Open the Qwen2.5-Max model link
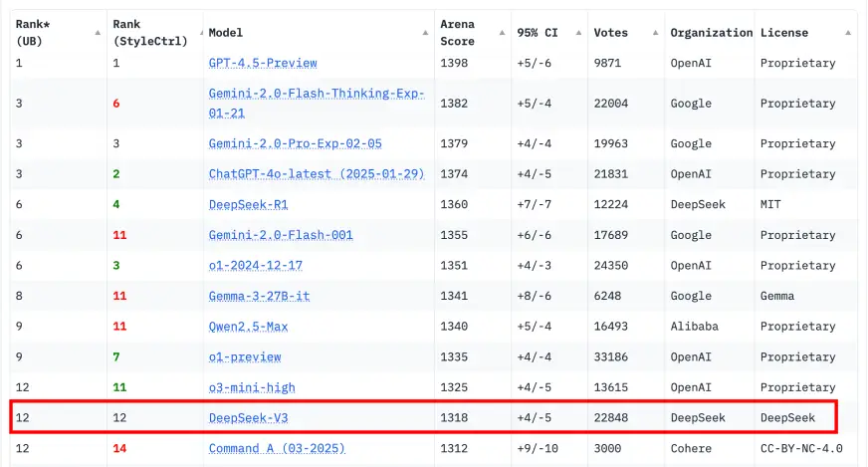The image size is (868, 467). pos(249,327)
